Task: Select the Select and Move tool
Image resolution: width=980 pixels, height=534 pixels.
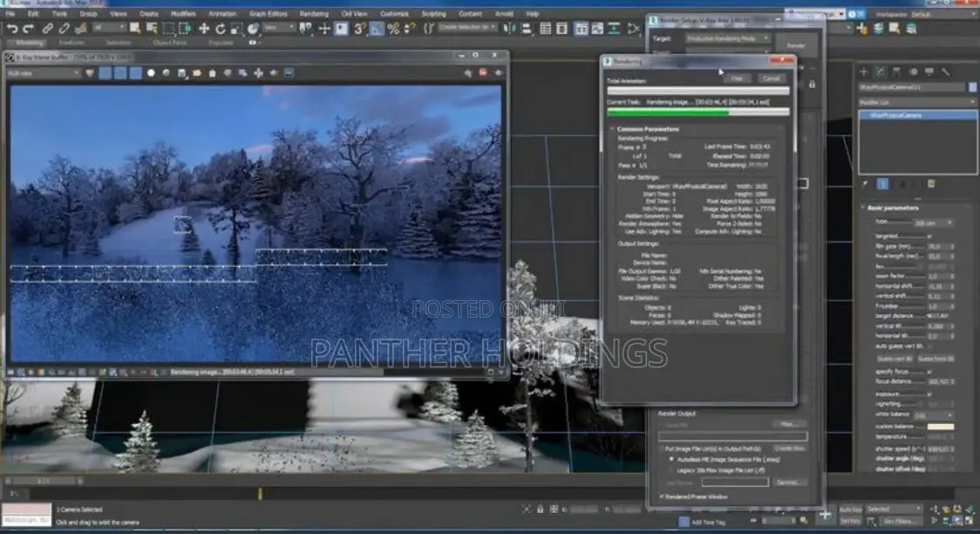Action: pyautogui.click(x=205, y=29)
